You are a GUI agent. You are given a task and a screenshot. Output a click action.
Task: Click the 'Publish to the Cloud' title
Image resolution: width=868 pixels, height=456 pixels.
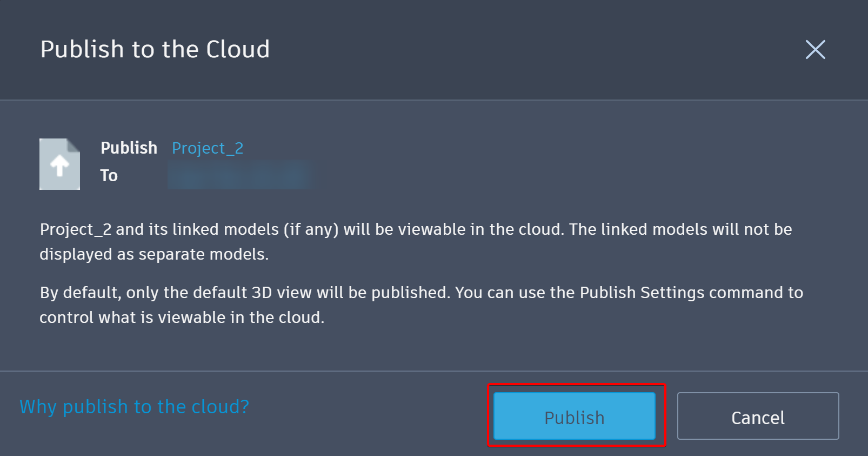[x=155, y=49]
